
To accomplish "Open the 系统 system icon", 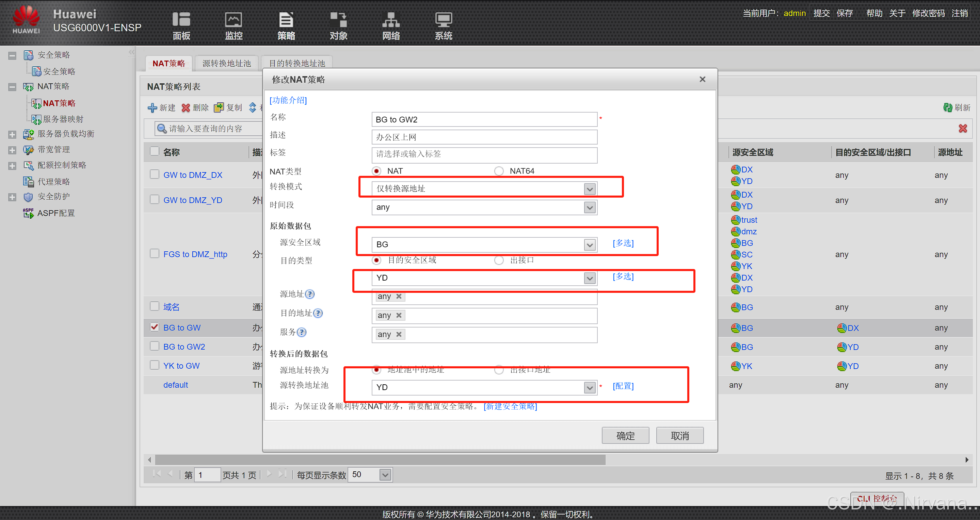I will point(443,26).
